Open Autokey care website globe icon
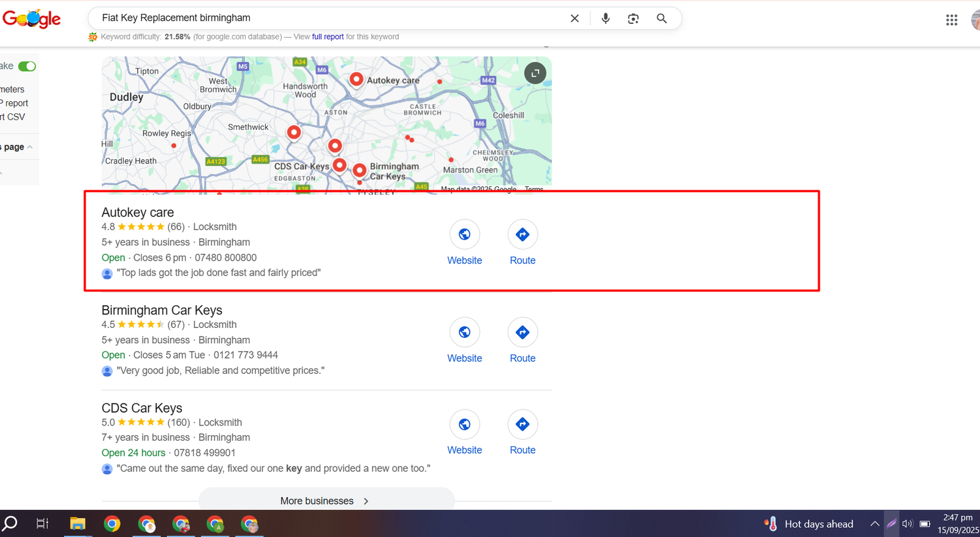This screenshot has height=537, width=980. pyautogui.click(x=464, y=234)
